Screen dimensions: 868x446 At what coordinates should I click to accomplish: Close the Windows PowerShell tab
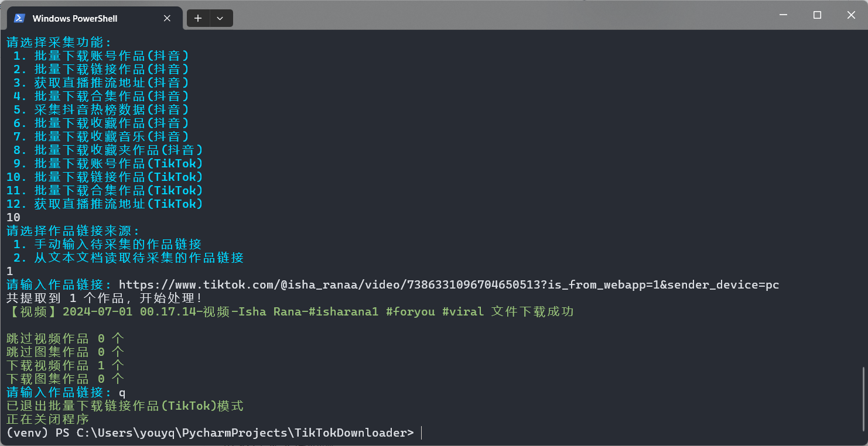tap(167, 18)
